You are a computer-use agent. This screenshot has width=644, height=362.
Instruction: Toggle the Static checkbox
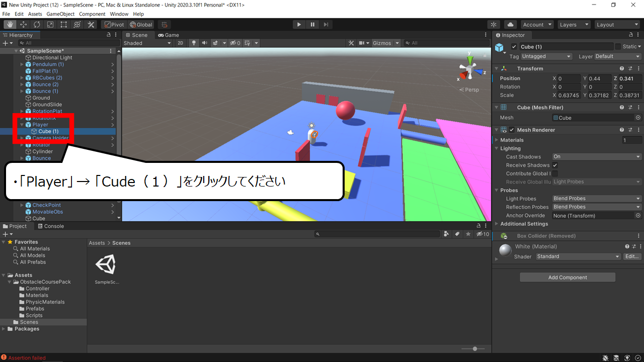tap(618, 47)
